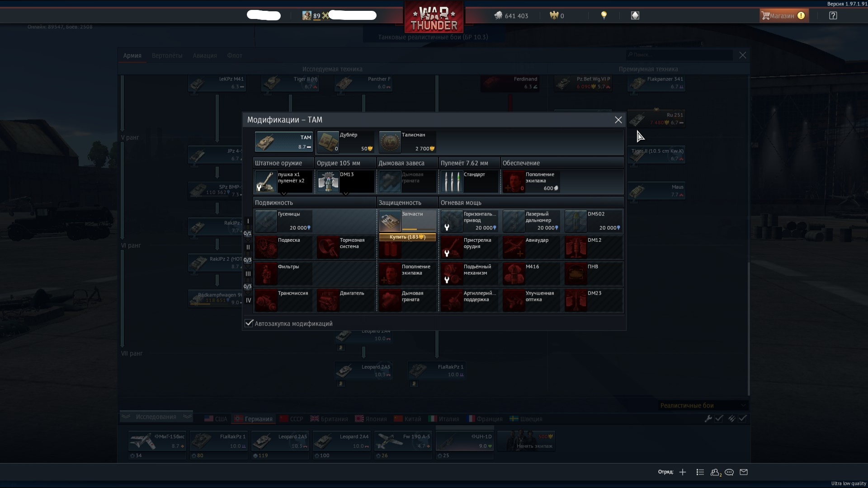
Task: Toggle the auto-refill ammo checkbox beside the bullets
Action: pos(743,418)
